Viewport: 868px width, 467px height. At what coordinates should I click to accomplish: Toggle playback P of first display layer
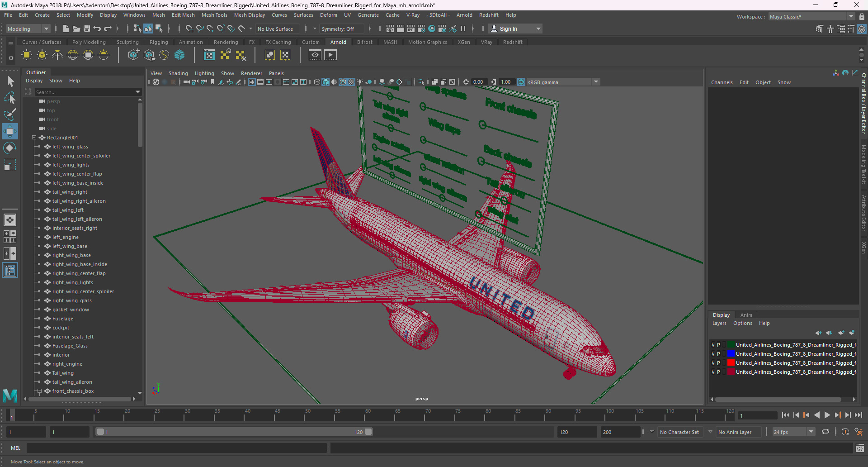point(718,345)
